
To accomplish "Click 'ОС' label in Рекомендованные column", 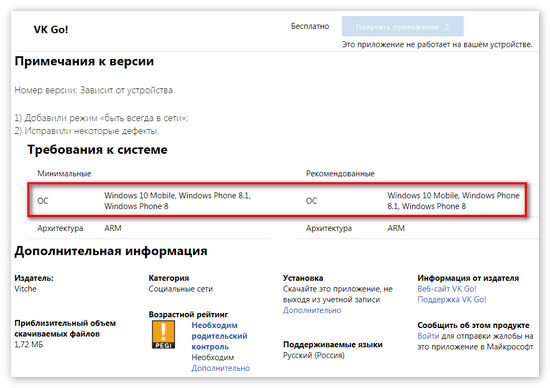I will pyautogui.click(x=311, y=201).
